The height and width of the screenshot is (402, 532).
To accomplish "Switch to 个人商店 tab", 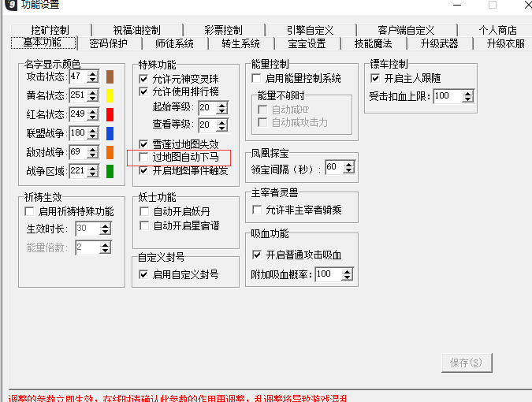I will (x=497, y=30).
